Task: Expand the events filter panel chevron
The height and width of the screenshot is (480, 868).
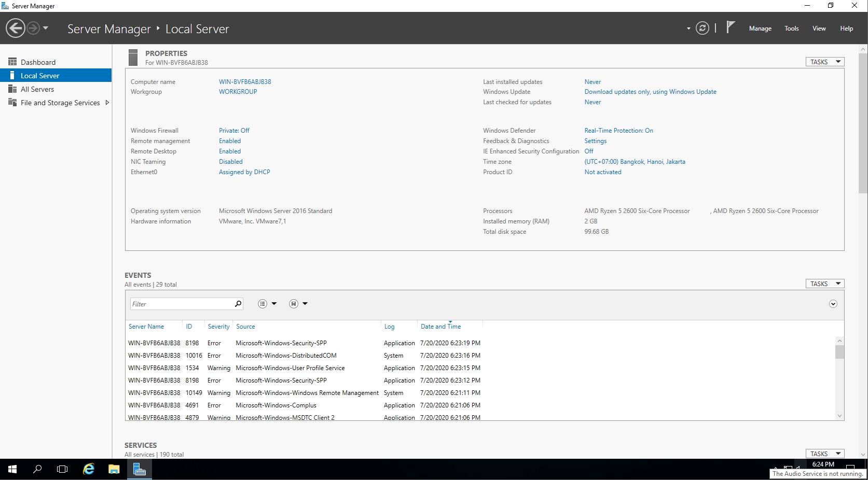Action: click(x=833, y=304)
